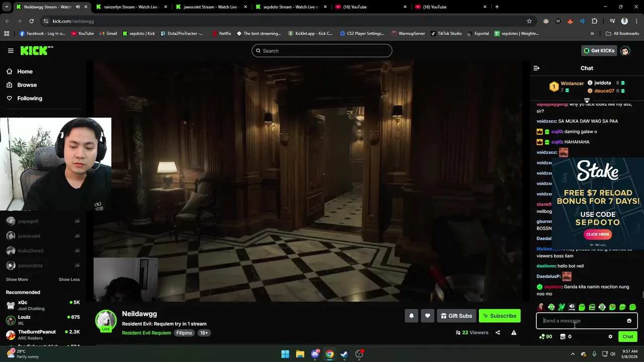Image resolution: width=644 pixels, height=362 pixels.
Task: Click the green Chat send button
Action: 627,336
